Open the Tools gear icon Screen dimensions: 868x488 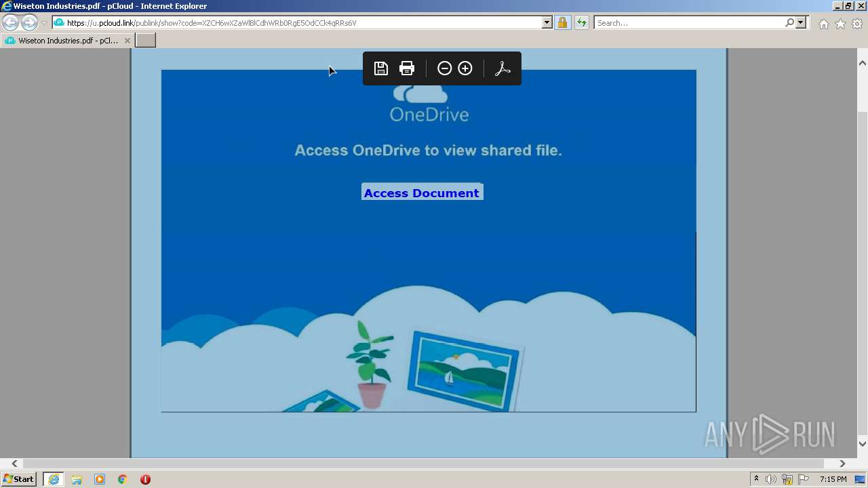857,24
